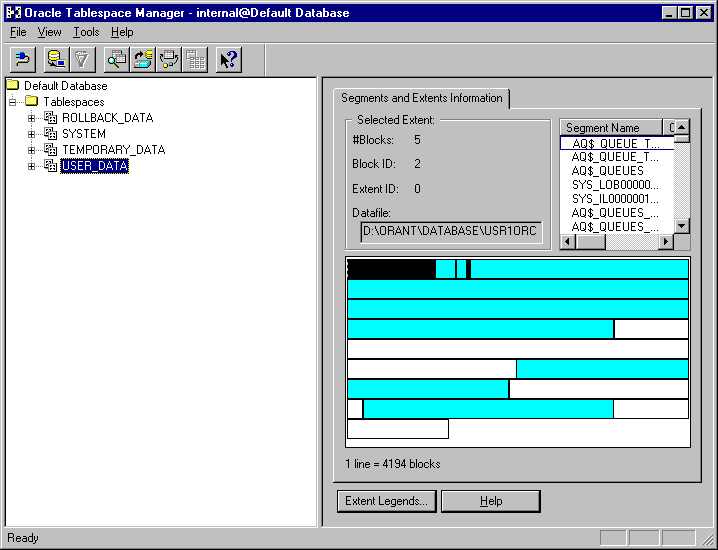
Task: Click the grayed table grid toolbar icon
Action: (x=195, y=60)
